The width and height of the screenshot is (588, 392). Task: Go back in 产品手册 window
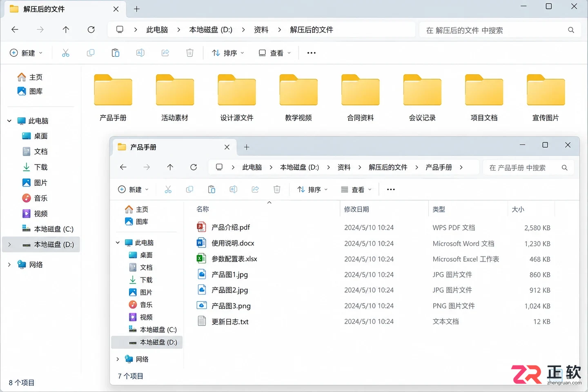[123, 167]
